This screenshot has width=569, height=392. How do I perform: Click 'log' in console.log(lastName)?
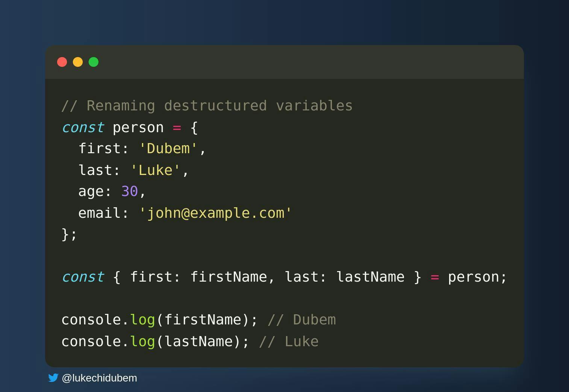pos(142,342)
